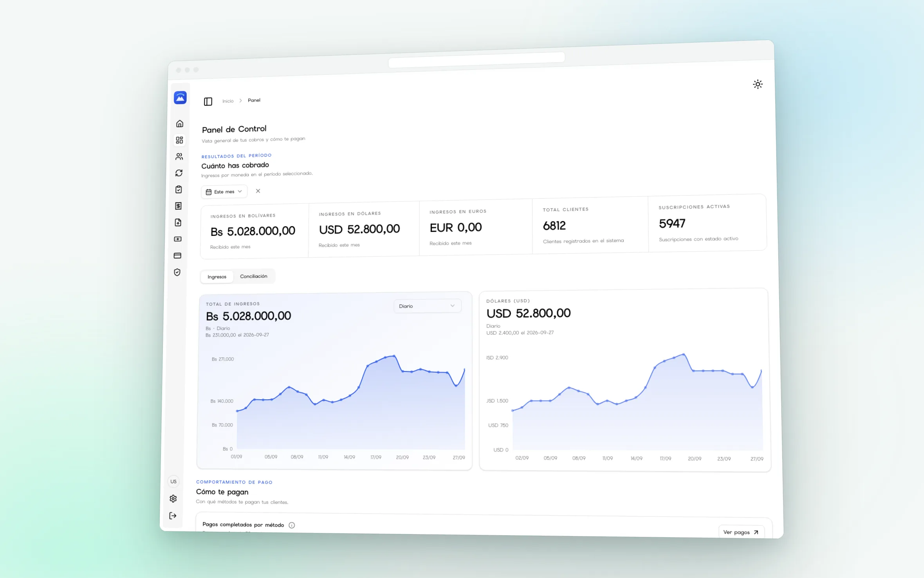
Task: Click the '6812' total clientes value
Action: click(x=554, y=226)
